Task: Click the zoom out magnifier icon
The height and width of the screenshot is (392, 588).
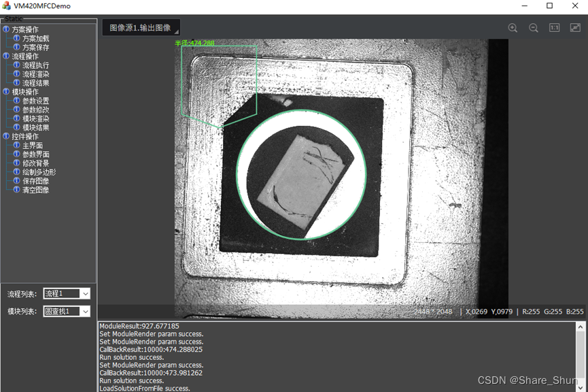Action: tap(533, 28)
